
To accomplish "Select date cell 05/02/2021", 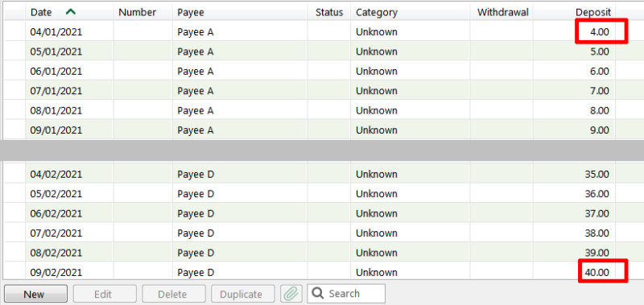I will (x=56, y=193).
